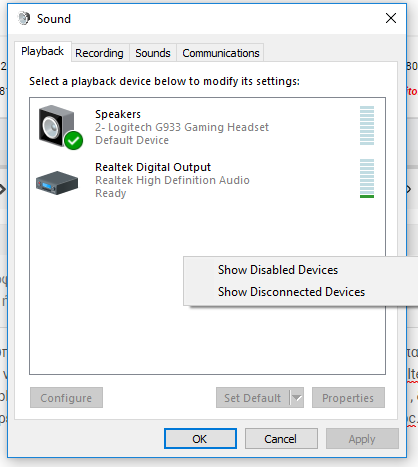This screenshot has height=467, width=418.
Task: Confirm with the OK button
Action: 200,439
